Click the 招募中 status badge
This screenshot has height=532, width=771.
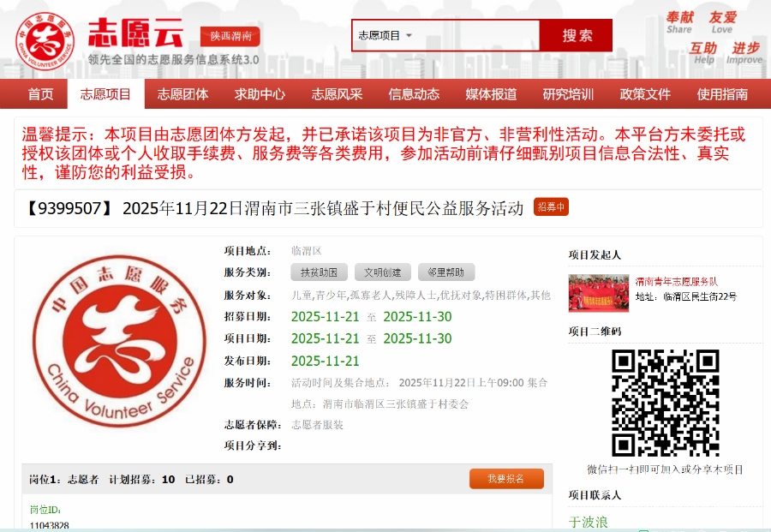tap(551, 207)
